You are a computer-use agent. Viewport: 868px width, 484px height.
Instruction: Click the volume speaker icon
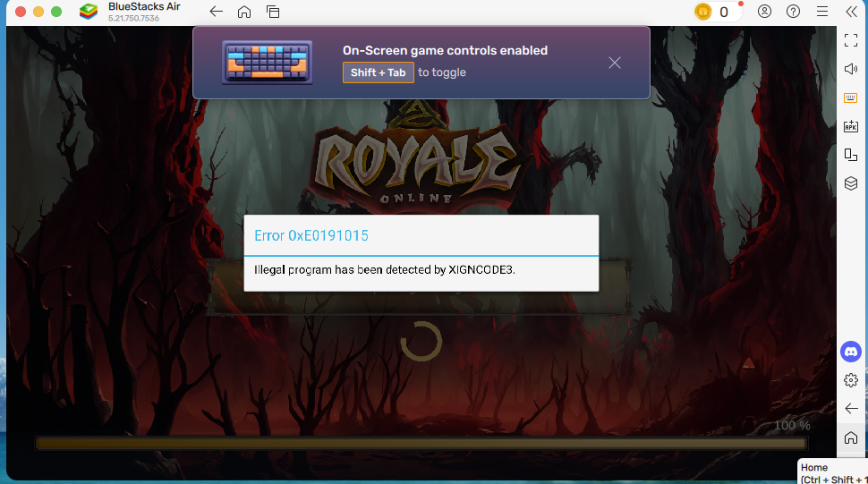tap(851, 69)
